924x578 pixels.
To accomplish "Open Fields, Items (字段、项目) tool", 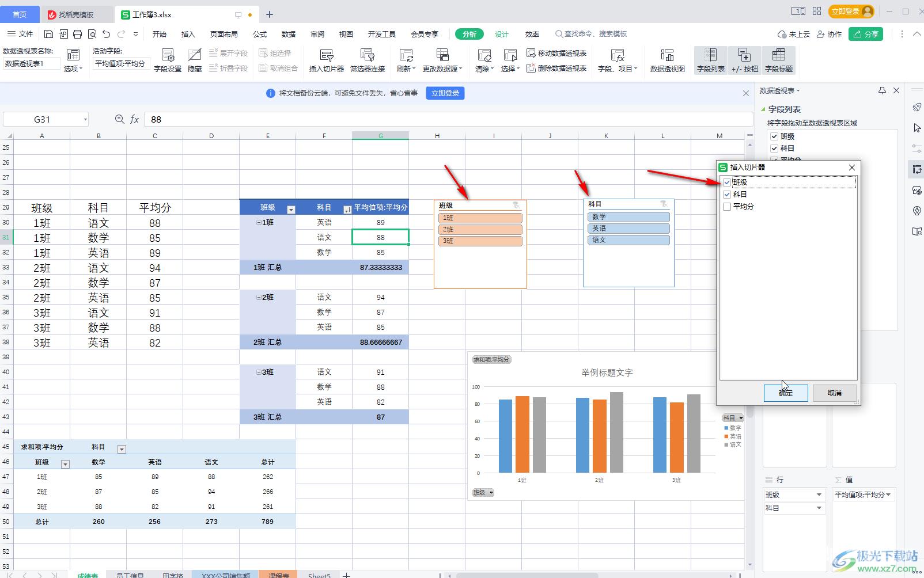I will tap(618, 60).
